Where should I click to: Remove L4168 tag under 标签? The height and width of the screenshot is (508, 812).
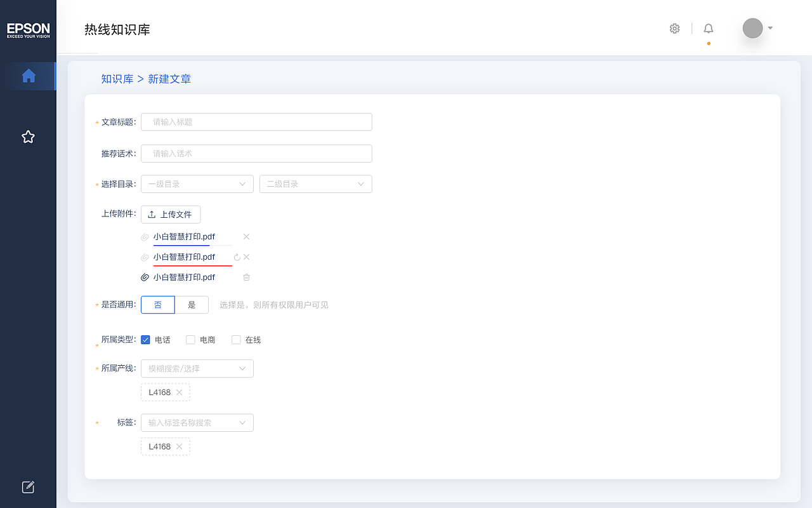point(180,447)
